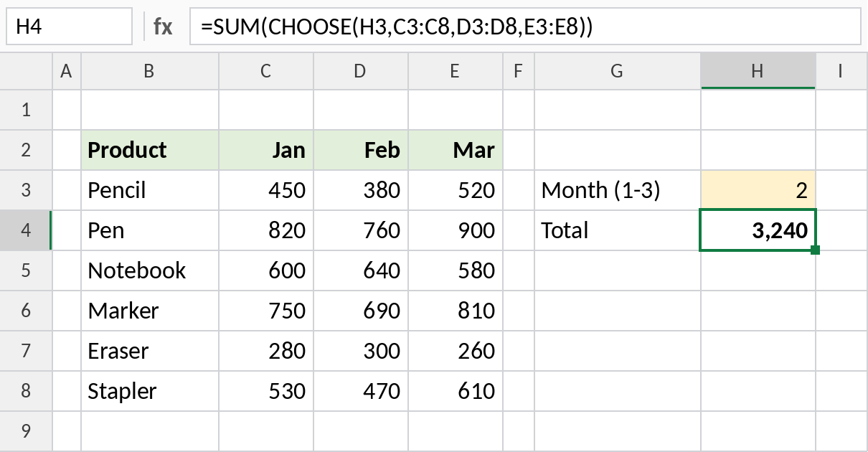
Task: Click the fill handle on cell H4
Action: tap(815, 250)
